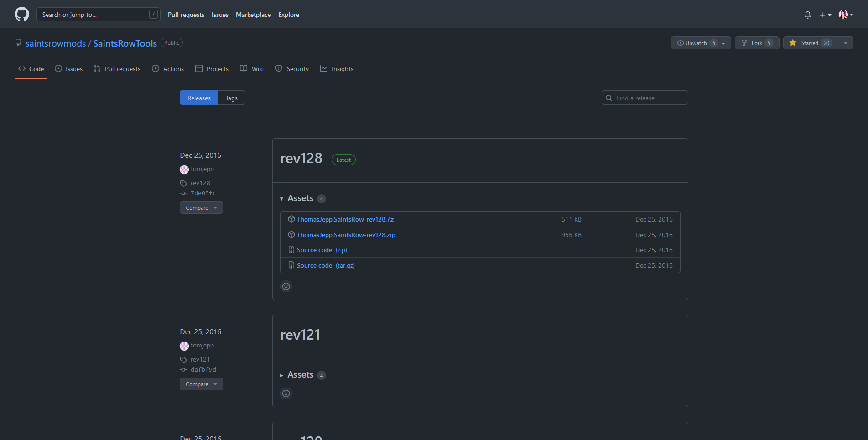This screenshot has width=868, height=440.
Task: Download Source code (tar.gz)
Action: (326, 265)
